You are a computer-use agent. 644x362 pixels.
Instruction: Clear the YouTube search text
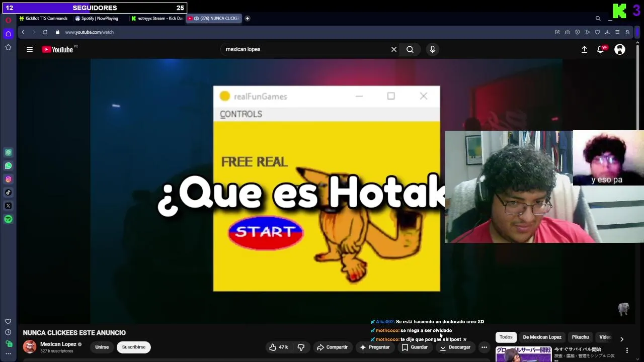(394, 49)
